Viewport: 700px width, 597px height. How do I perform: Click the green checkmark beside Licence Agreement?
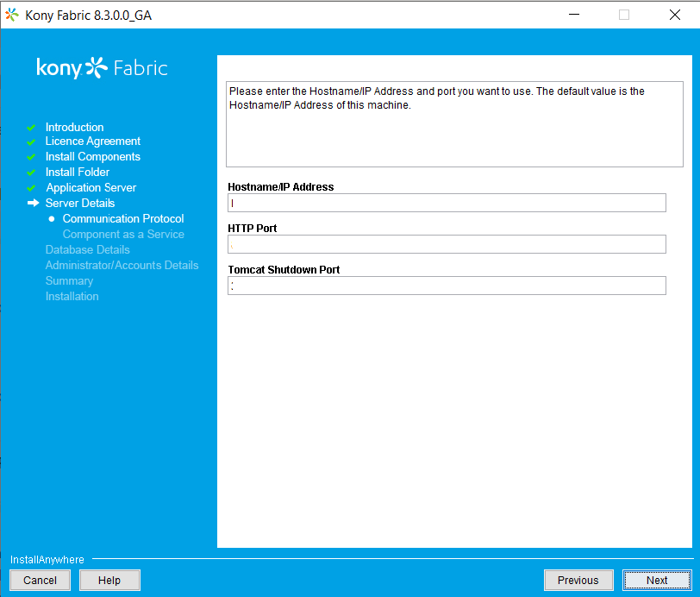click(x=31, y=142)
